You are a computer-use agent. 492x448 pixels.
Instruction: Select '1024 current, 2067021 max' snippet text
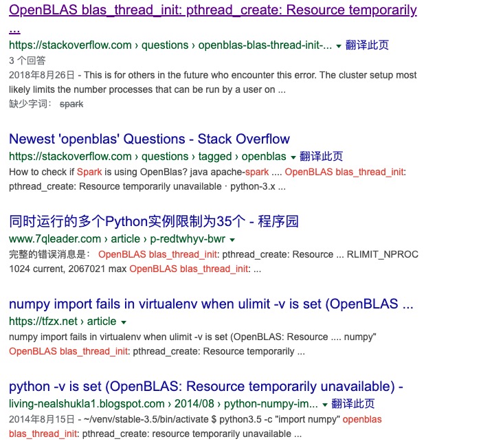(68, 269)
